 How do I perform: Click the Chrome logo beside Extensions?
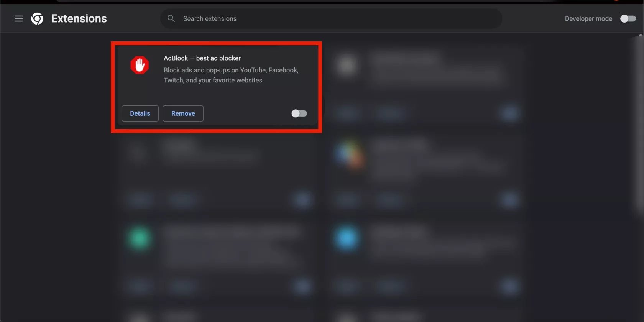[x=37, y=19]
